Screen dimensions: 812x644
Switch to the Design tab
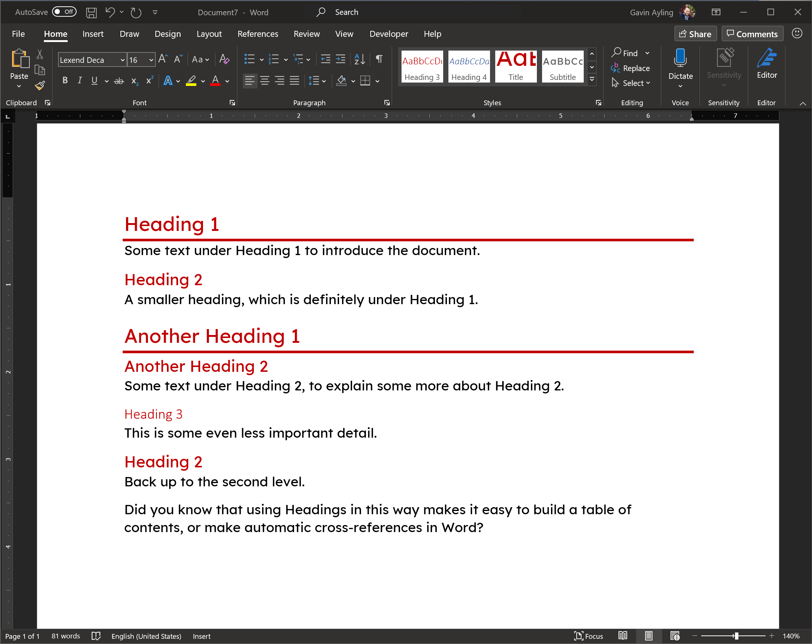click(x=168, y=34)
